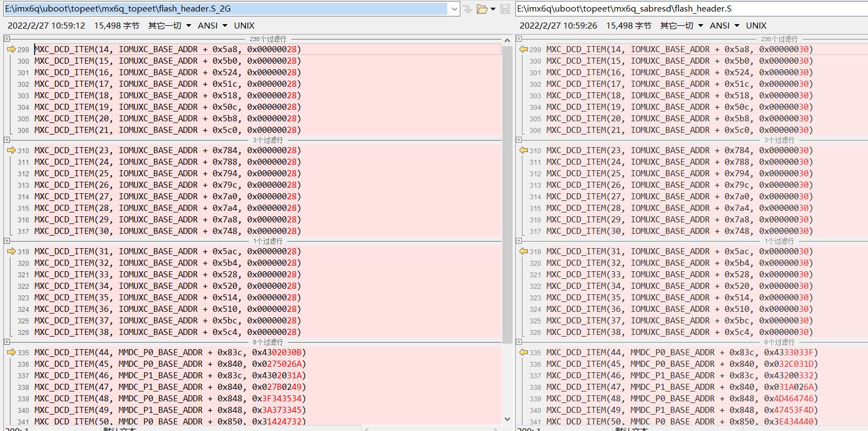Click copy-to-right arrow at left line 319
868x431 pixels.
click(x=11, y=251)
